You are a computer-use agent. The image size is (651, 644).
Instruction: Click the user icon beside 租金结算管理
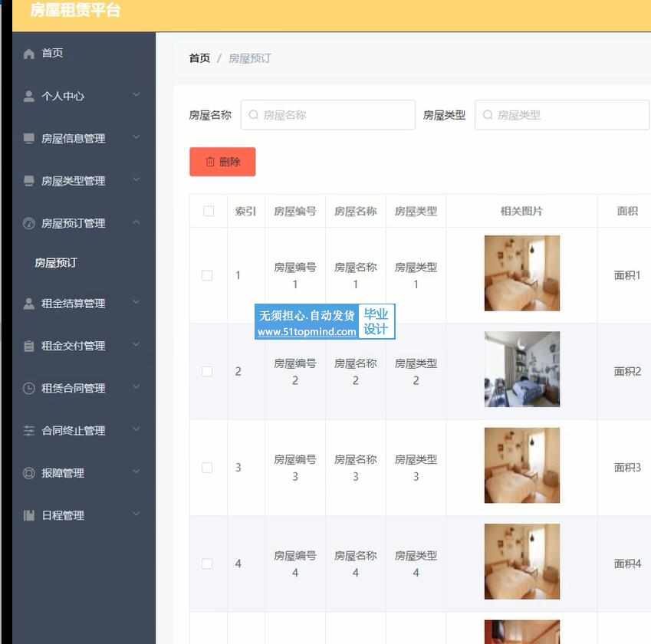coord(28,304)
